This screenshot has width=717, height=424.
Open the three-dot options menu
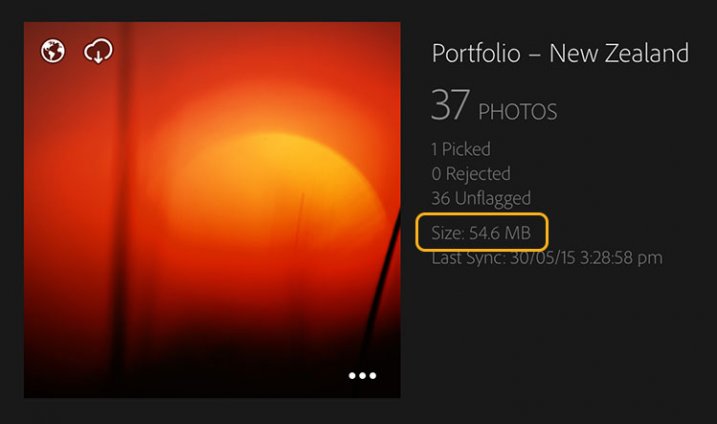tap(362, 376)
